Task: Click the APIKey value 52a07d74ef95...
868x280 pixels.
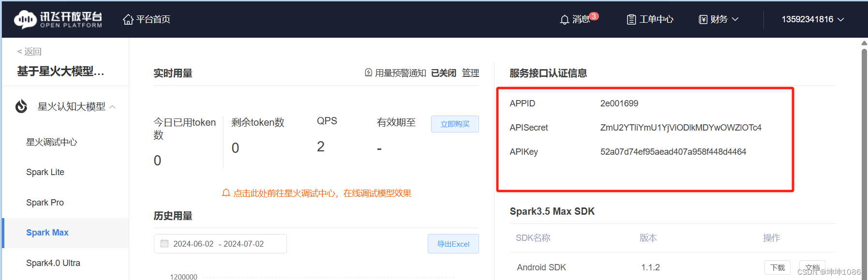Action: point(673,152)
